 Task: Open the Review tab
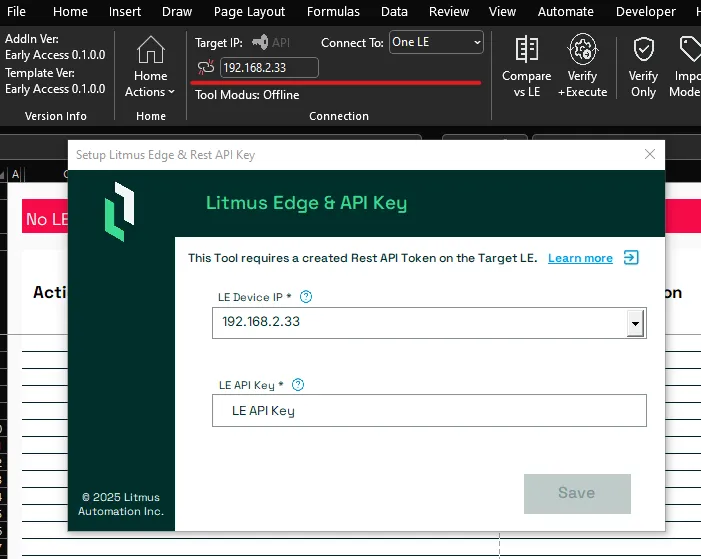tap(449, 12)
